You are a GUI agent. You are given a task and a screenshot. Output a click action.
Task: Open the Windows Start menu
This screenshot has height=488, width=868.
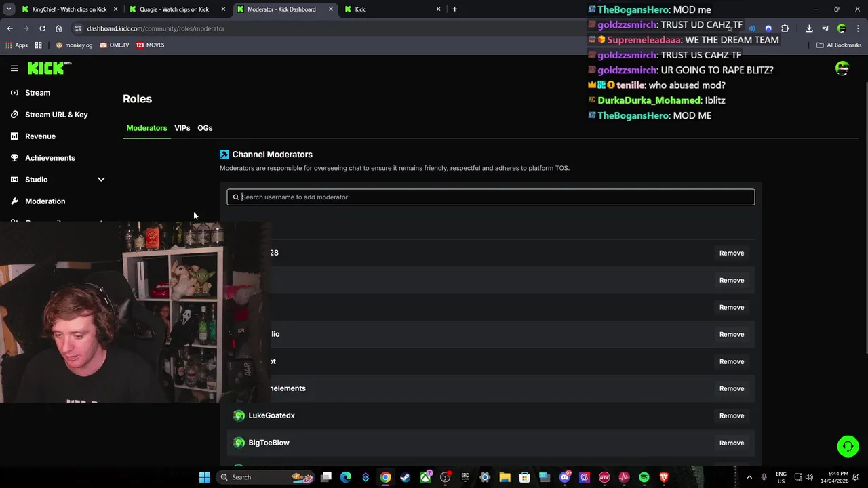pos(204,477)
